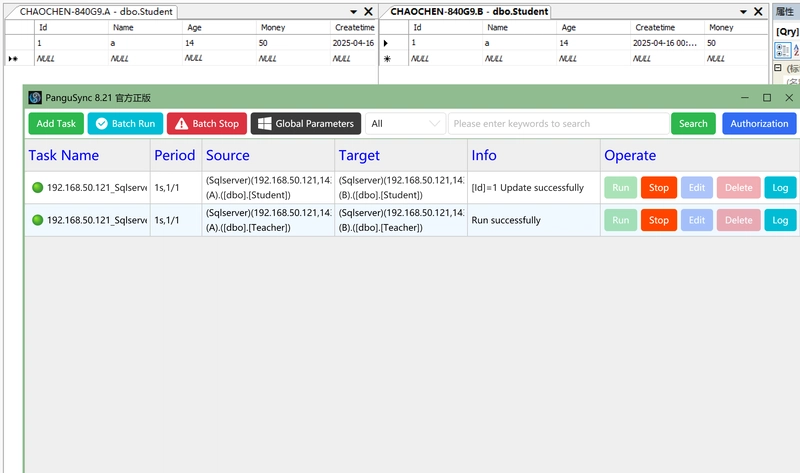
Task: Open tab list dropdown of CHAOCHEN-840G9.B pane
Action: pos(743,11)
